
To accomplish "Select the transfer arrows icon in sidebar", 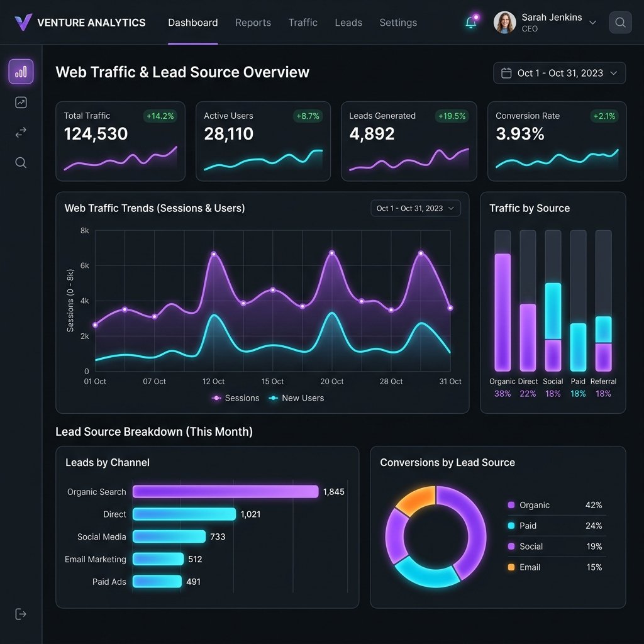I will (21, 132).
